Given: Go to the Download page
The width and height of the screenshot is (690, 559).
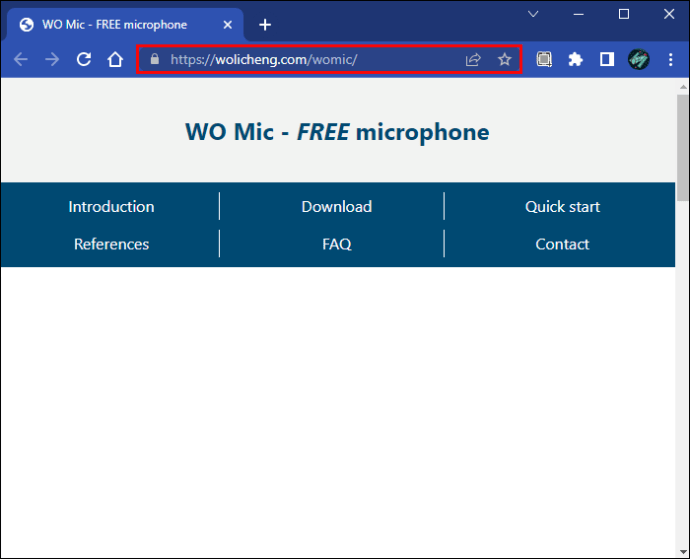Looking at the screenshot, I should (337, 206).
